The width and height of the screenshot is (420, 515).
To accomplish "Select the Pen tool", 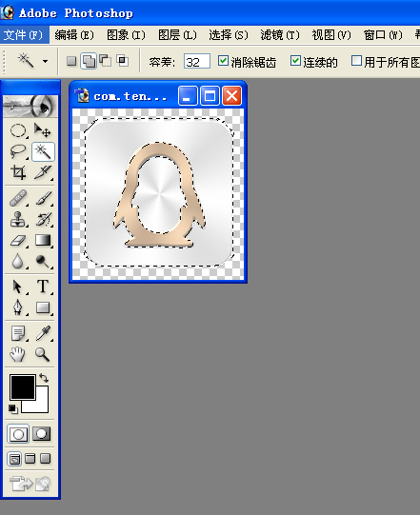I will (18, 307).
